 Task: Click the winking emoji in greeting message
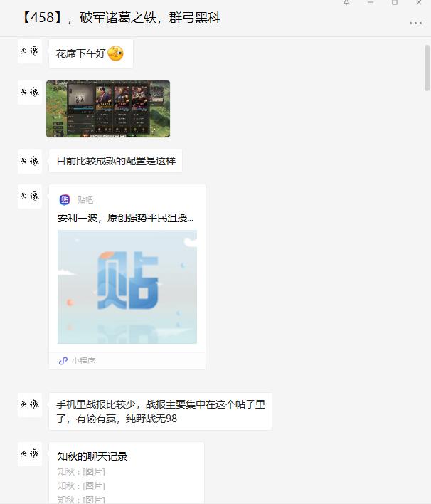116,53
